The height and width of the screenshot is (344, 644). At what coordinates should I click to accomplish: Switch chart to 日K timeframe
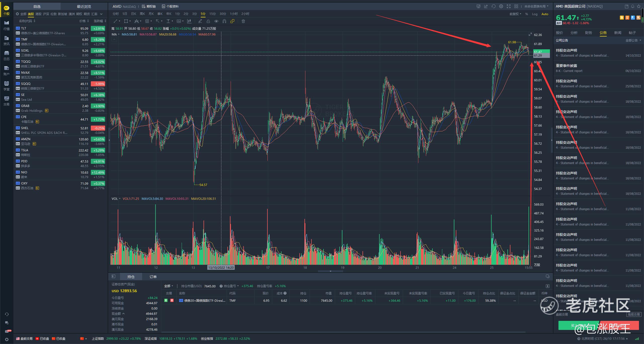(x=134, y=14)
